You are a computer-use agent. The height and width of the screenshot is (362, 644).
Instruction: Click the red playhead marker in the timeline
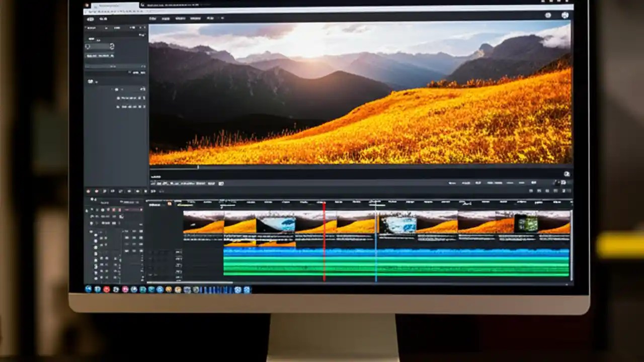coord(324,204)
